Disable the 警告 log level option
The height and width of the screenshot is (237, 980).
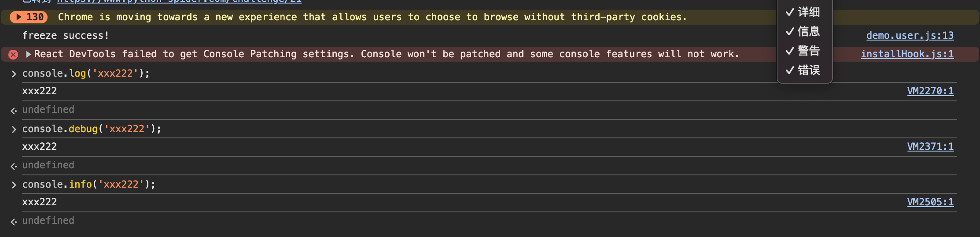click(803, 51)
